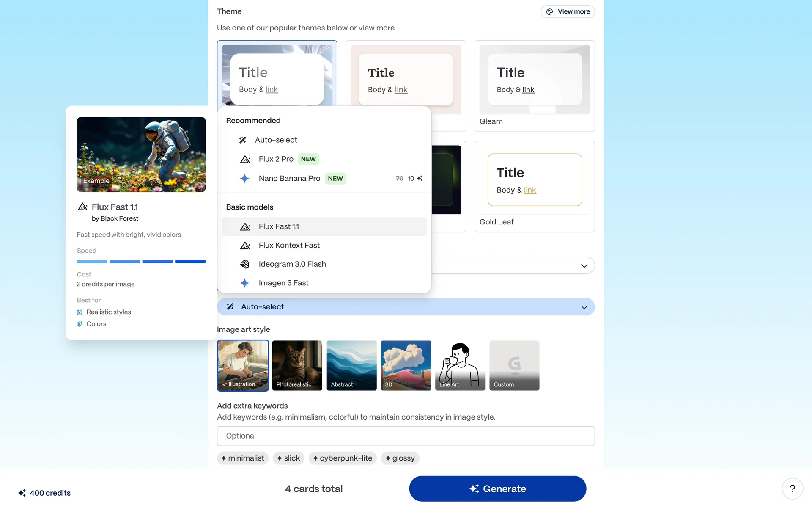Viewport: 812px width, 508px height.
Task: Select the Photorealistic art style
Action: click(297, 365)
